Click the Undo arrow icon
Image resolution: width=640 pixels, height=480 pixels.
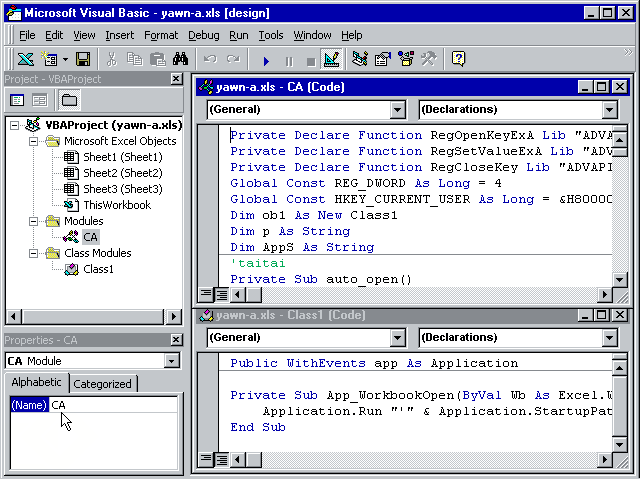click(x=210, y=60)
